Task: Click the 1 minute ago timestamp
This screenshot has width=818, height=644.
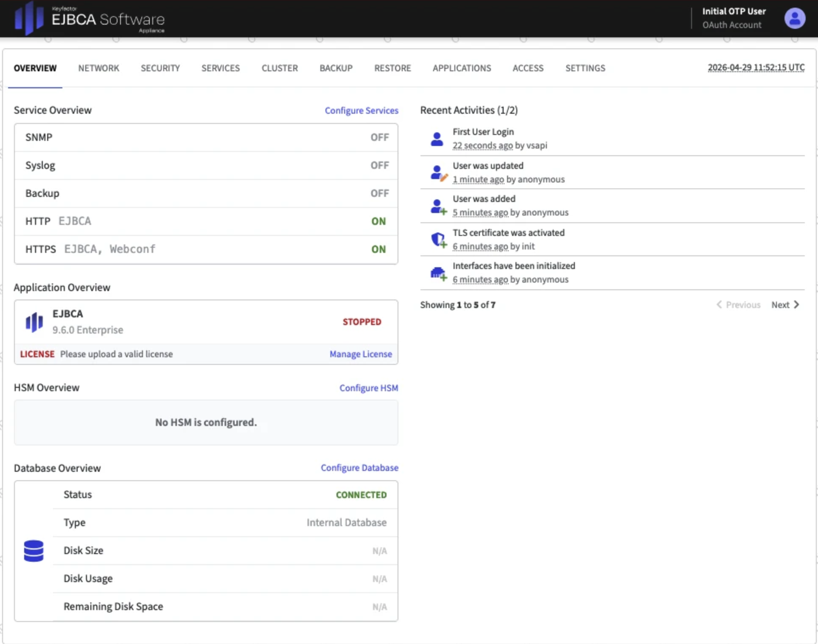Action: pos(478,179)
